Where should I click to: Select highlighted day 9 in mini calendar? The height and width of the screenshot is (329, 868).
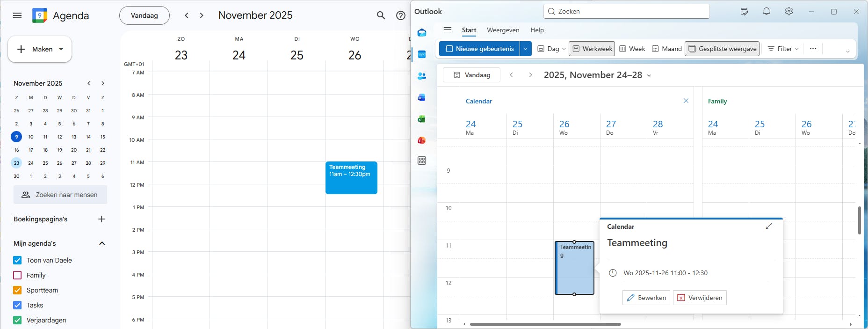coord(16,137)
